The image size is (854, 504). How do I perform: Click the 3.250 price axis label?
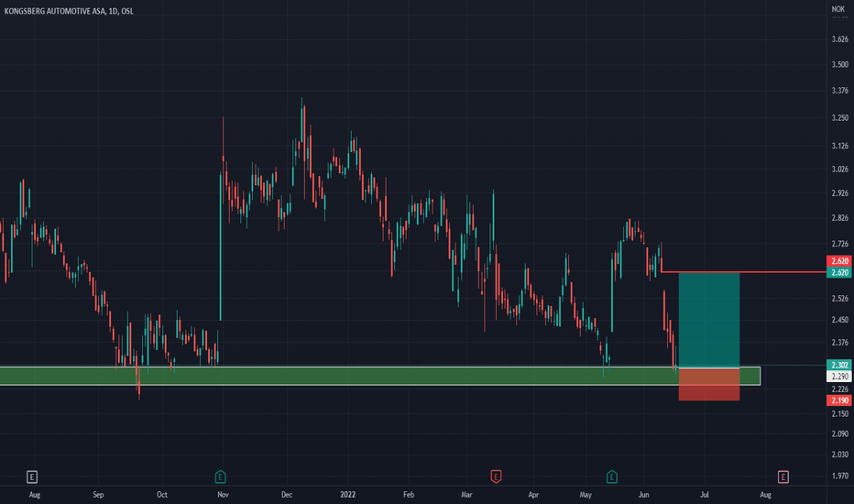(840, 117)
